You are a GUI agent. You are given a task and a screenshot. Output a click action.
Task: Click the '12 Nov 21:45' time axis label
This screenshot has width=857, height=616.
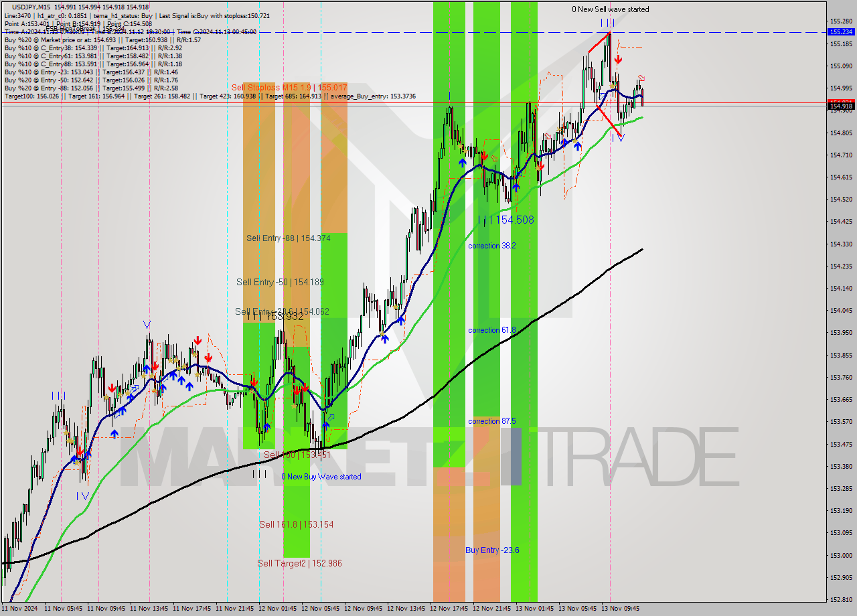(x=492, y=609)
